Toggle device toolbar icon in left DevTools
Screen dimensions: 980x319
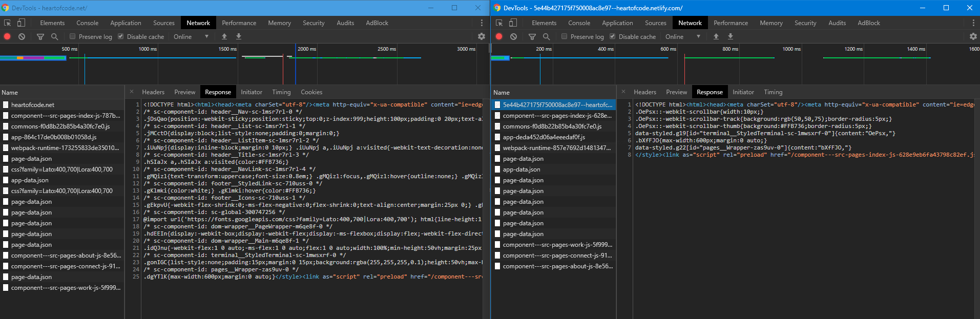pos(21,23)
